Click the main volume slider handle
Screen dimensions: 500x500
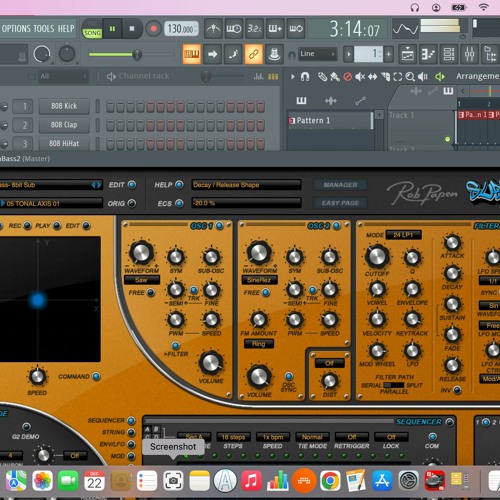[137, 54]
